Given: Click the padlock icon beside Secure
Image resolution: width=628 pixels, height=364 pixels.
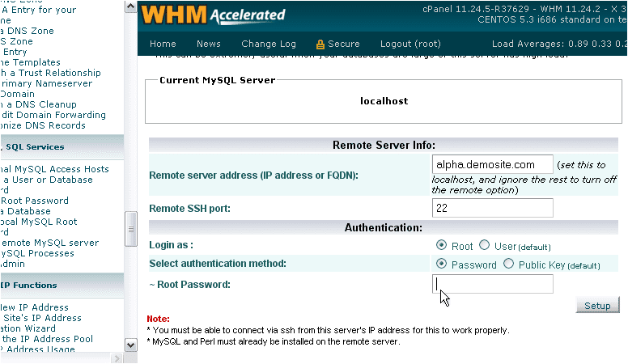Looking at the screenshot, I should [x=320, y=44].
